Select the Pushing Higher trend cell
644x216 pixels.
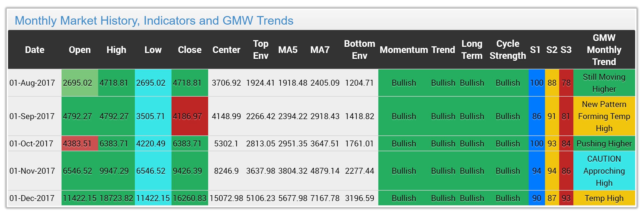pyautogui.click(x=604, y=144)
